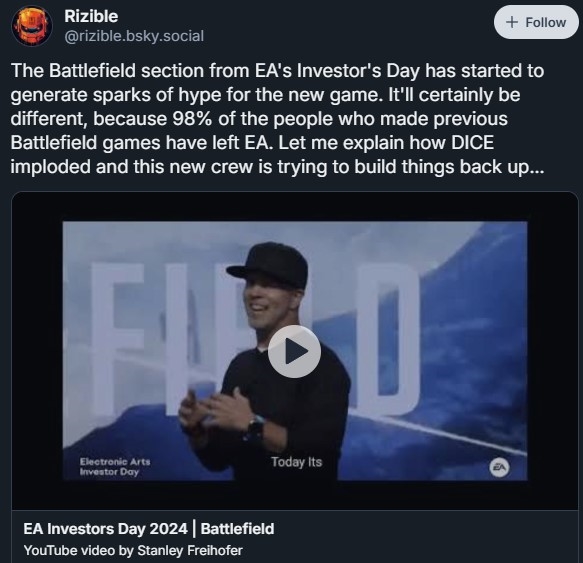
Task: Open the @rizible.bsky.social handle
Action: click(x=134, y=36)
